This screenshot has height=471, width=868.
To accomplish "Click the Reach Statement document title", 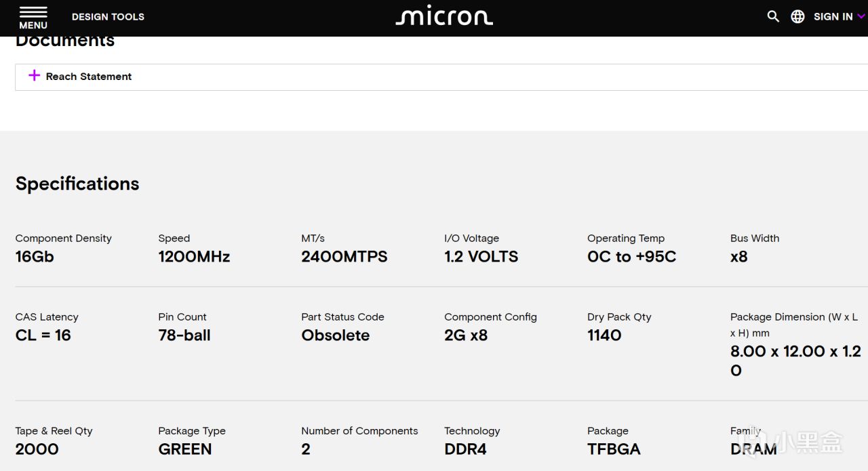I will coord(89,77).
